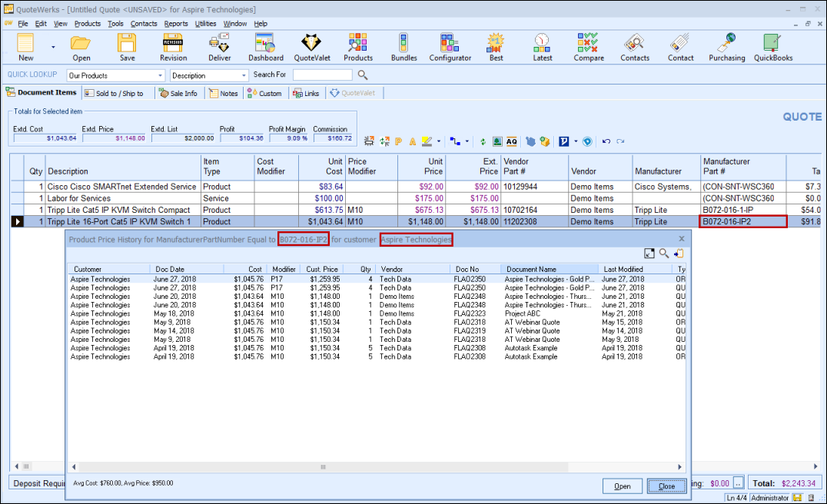Click the FLAQ2319 document number cell

click(x=470, y=331)
